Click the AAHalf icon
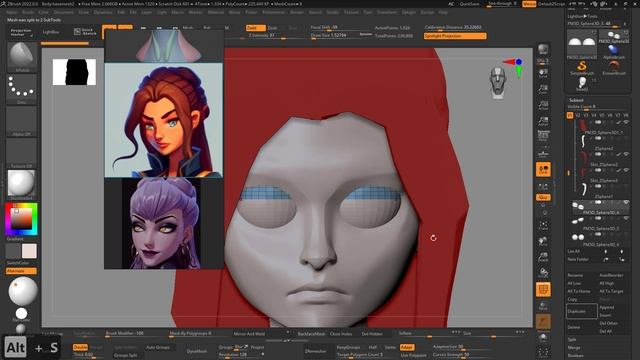The width and height of the screenshot is (640, 360). [x=543, y=121]
